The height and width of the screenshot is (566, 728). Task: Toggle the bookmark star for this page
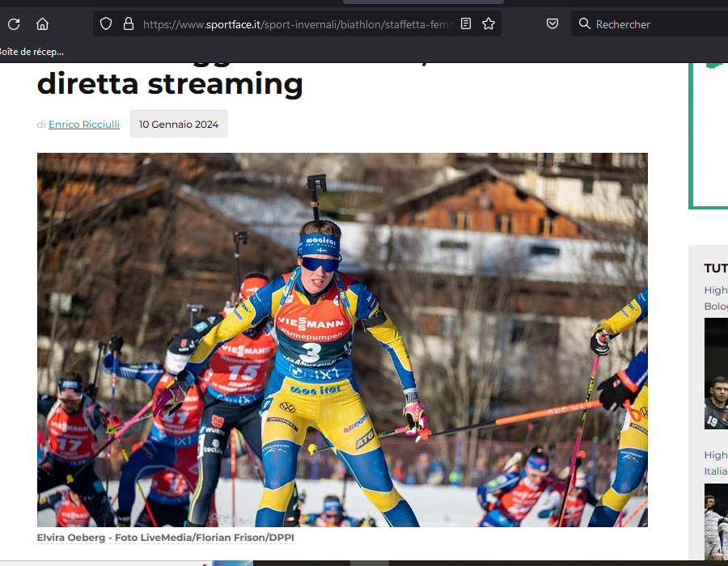click(x=489, y=23)
